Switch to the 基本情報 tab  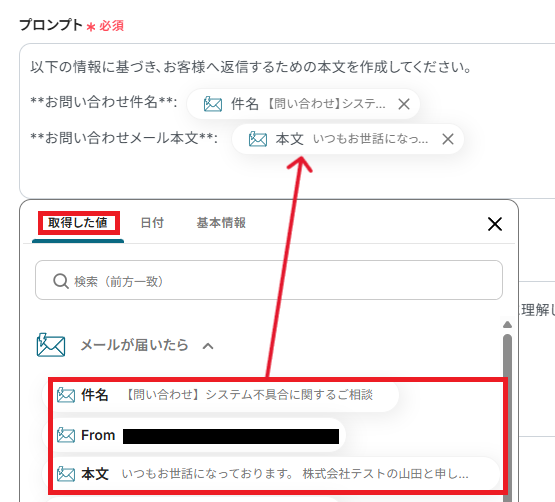[x=221, y=223]
